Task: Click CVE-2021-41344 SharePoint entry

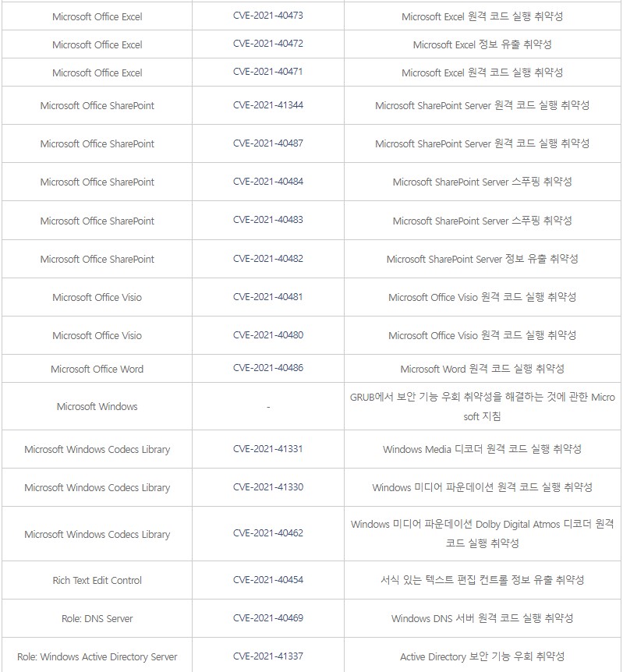Action: point(268,105)
